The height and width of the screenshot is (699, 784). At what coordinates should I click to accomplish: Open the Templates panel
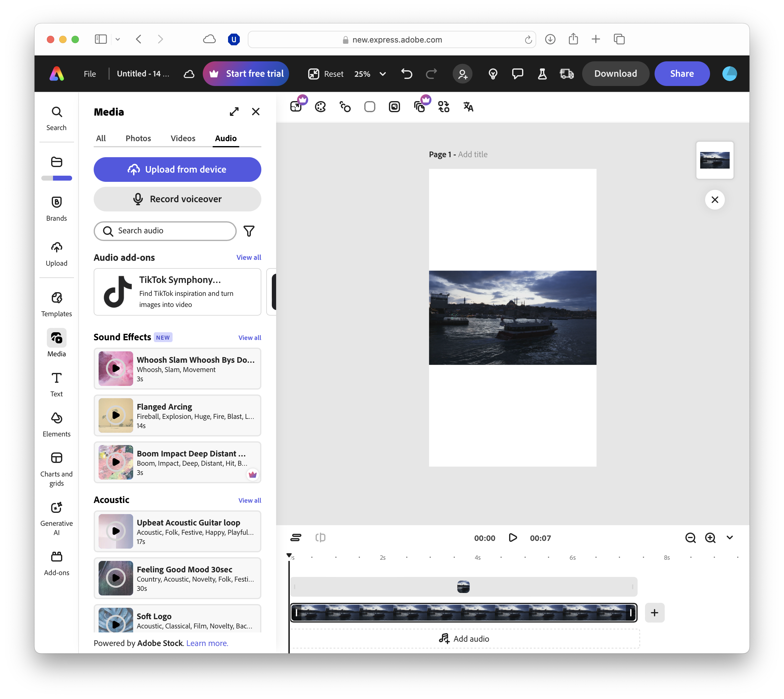(56, 305)
